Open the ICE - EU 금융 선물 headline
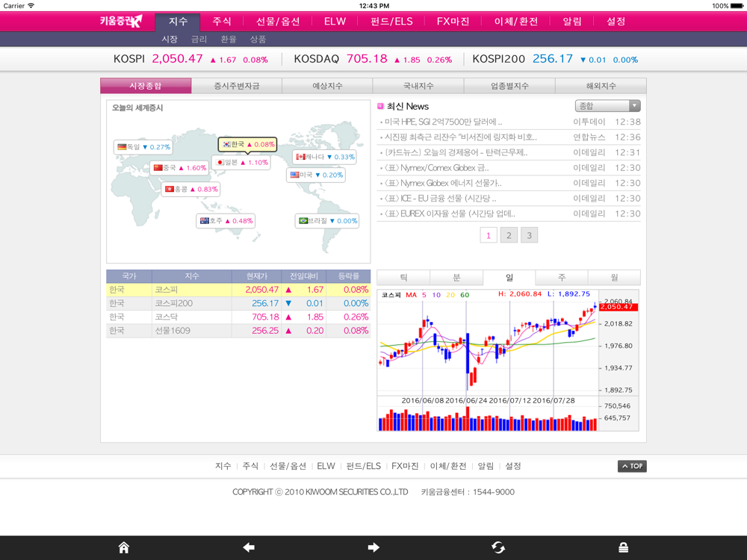This screenshot has width=747, height=560. pos(440,198)
